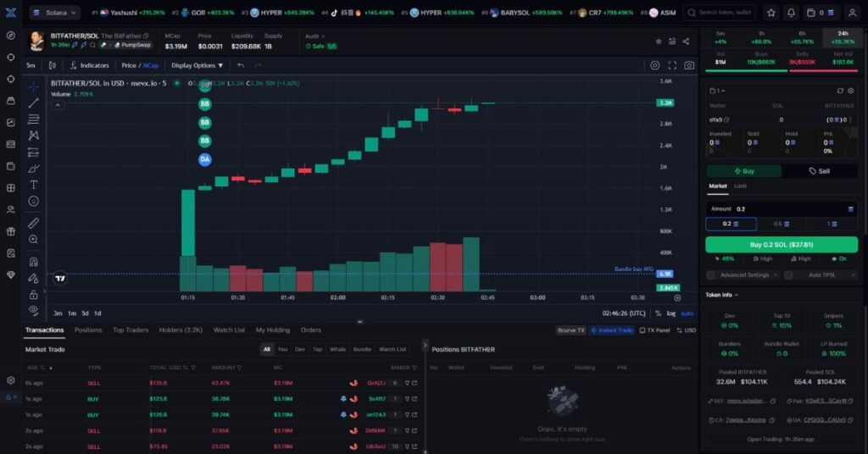Open the Solana network dropdown
This screenshot has width=868, height=454.
[55, 12]
